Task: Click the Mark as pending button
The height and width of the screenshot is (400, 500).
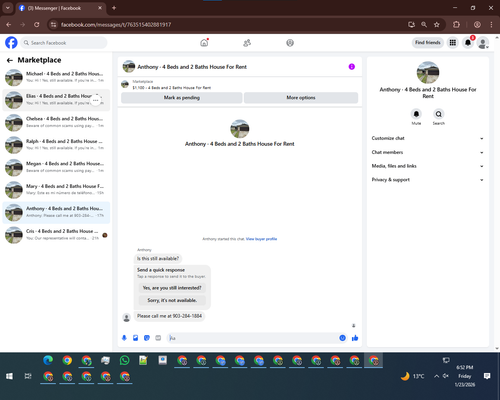Action: [182, 98]
